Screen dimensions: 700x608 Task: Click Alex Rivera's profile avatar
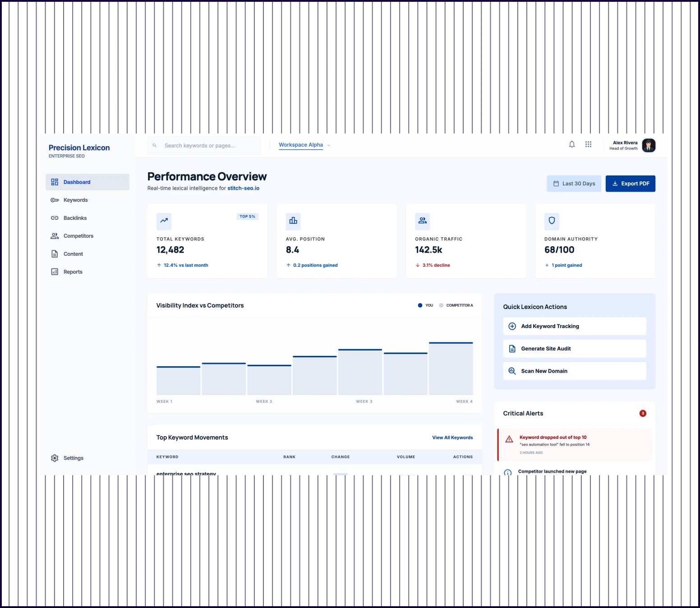tap(649, 145)
